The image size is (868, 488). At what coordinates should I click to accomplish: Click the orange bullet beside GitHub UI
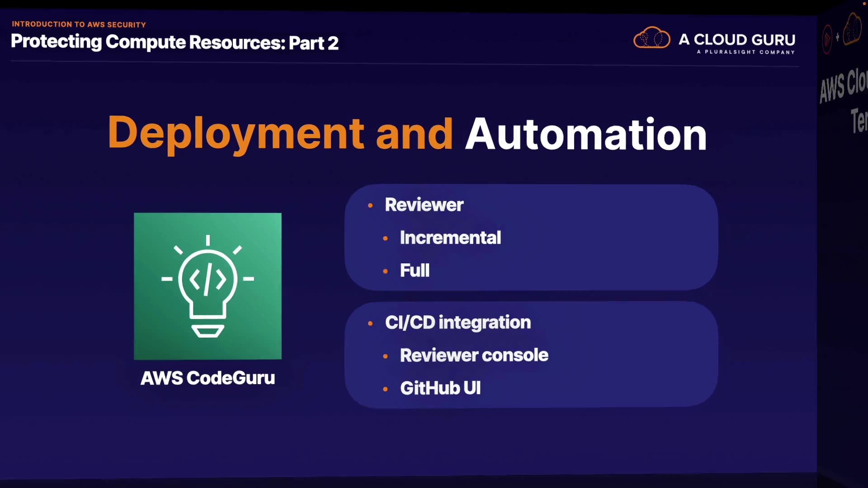point(385,389)
